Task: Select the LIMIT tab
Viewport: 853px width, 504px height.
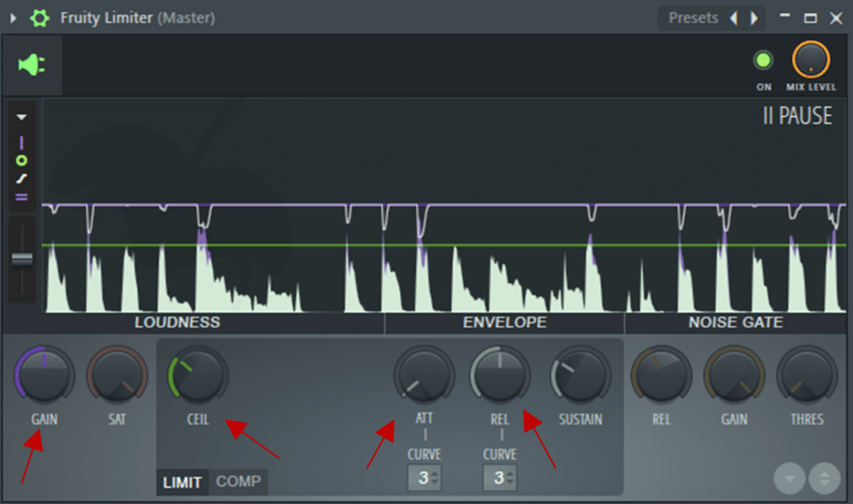Action: click(182, 482)
